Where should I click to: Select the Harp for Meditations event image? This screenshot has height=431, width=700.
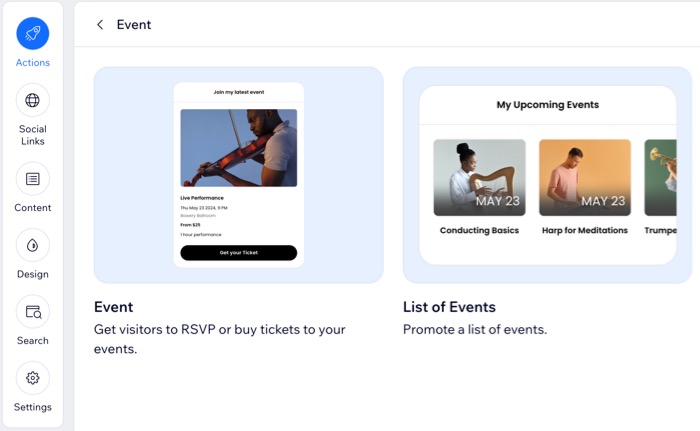pos(585,177)
